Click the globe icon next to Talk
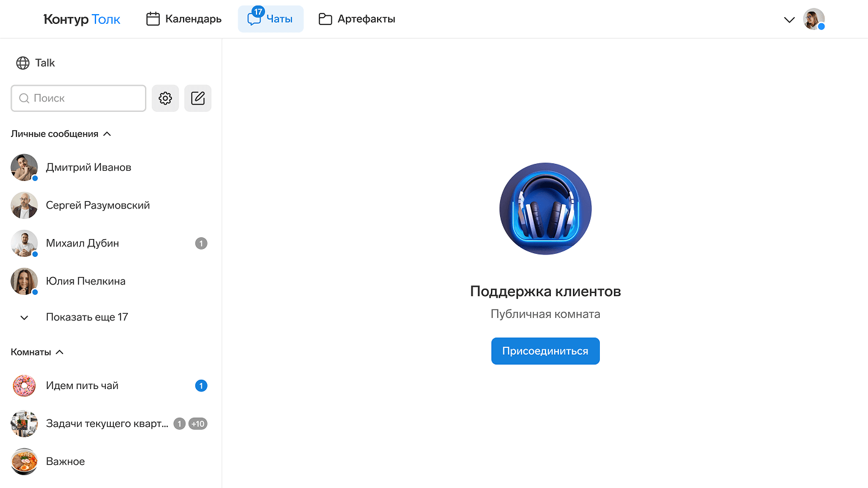Screen dimensions: 868x488 23,63
